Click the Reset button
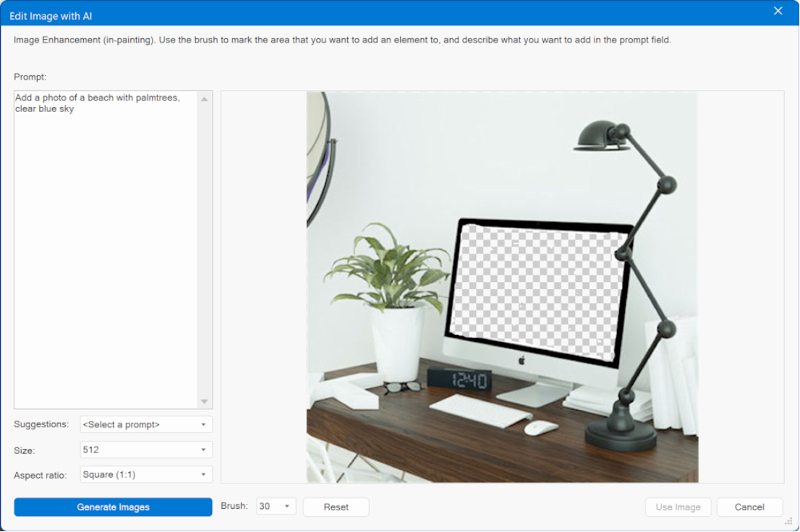800x532 pixels. [x=336, y=507]
